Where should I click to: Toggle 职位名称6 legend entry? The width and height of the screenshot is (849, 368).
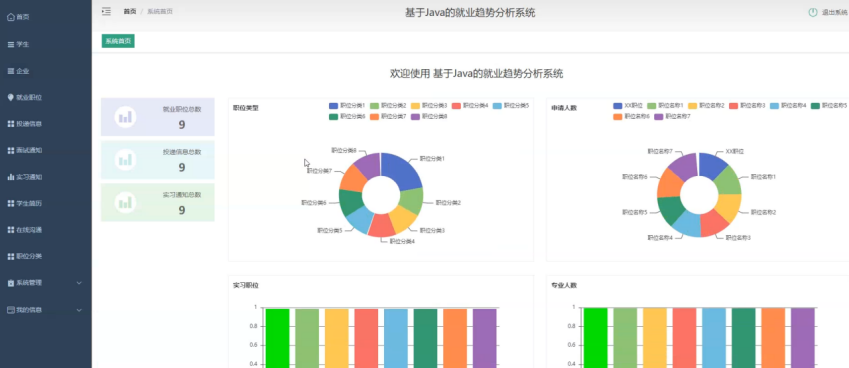pyautogui.click(x=631, y=116)
